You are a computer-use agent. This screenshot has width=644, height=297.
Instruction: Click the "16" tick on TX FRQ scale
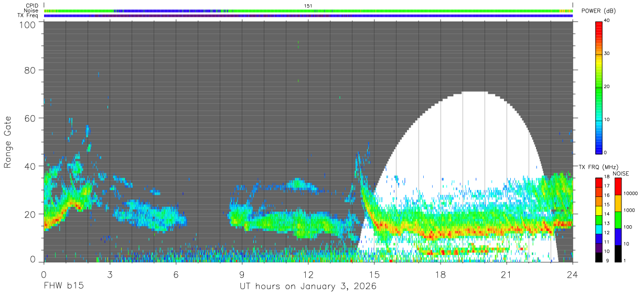coord(606,195)
